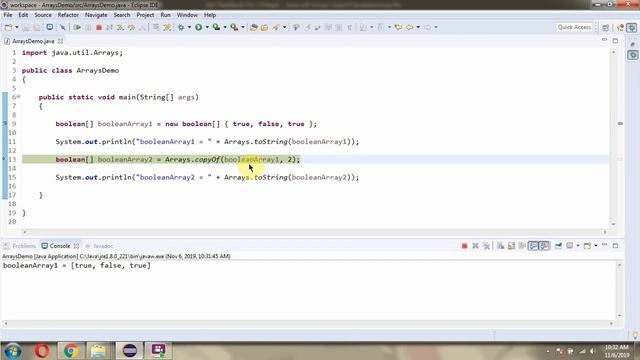
Task: Open the Edit menu
Action: tap(23, 15)
